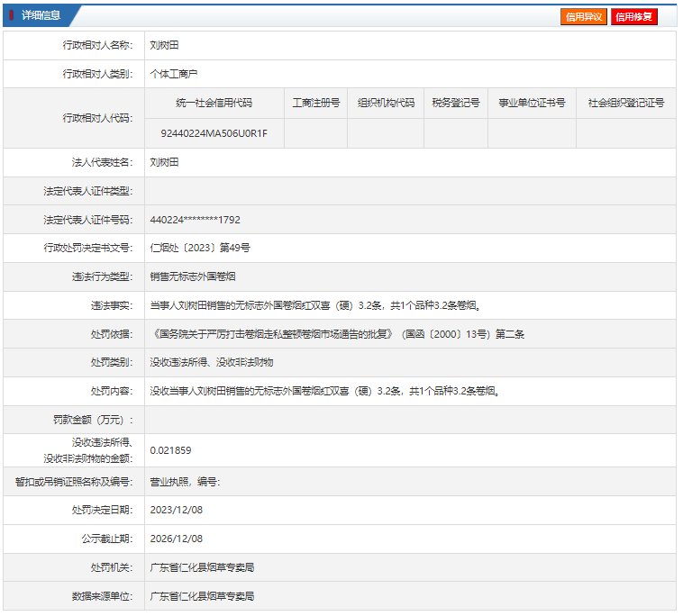Select ID number 440224********1792
Screen dimensions: 683x616
(196, 220)
